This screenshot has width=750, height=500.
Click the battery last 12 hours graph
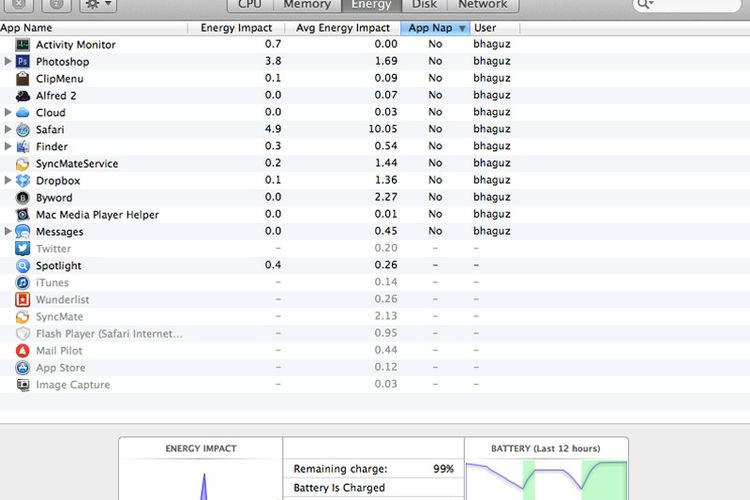[546, 480]
